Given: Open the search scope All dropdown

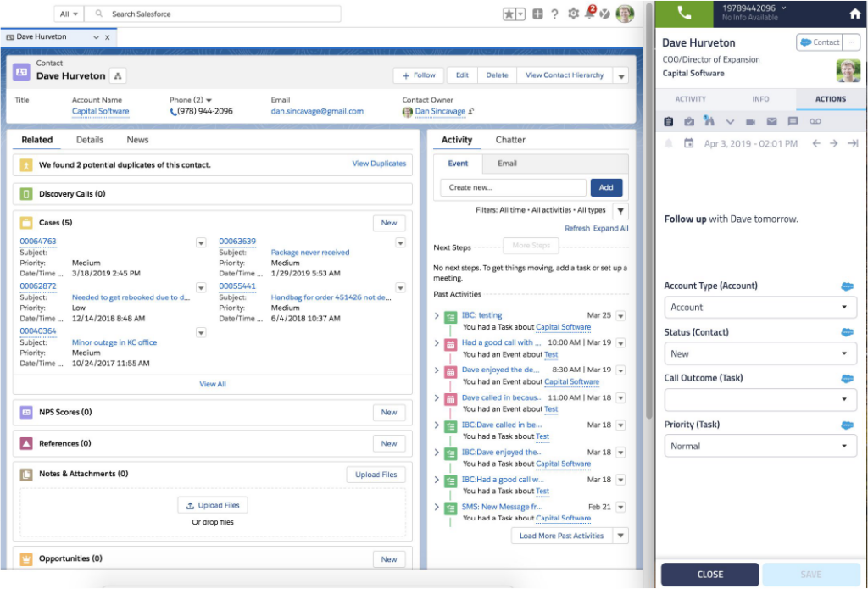Looking at the screenshot, I should point(70,14).
